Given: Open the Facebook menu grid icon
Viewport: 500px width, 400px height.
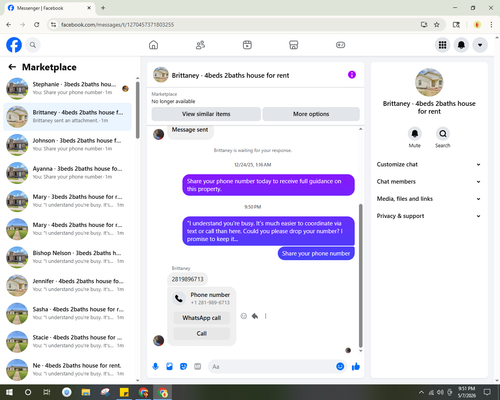Looking at the screenshot, I should [442, 45].
